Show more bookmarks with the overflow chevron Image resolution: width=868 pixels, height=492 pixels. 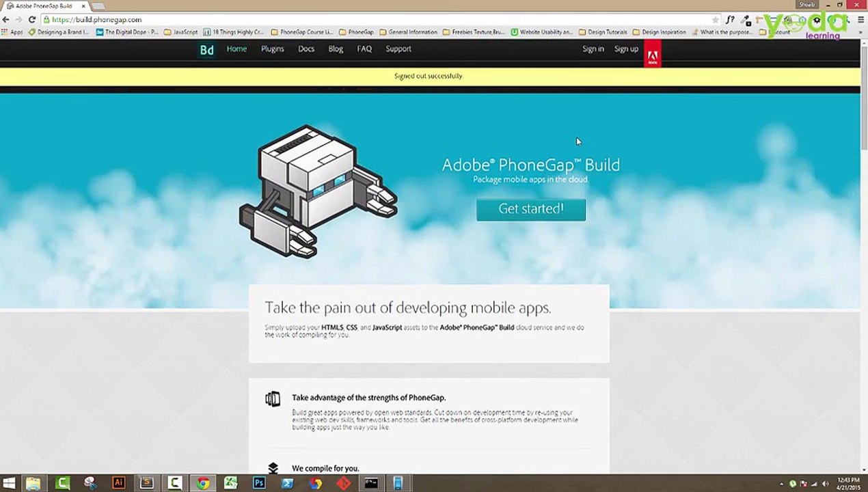[860, 32]
